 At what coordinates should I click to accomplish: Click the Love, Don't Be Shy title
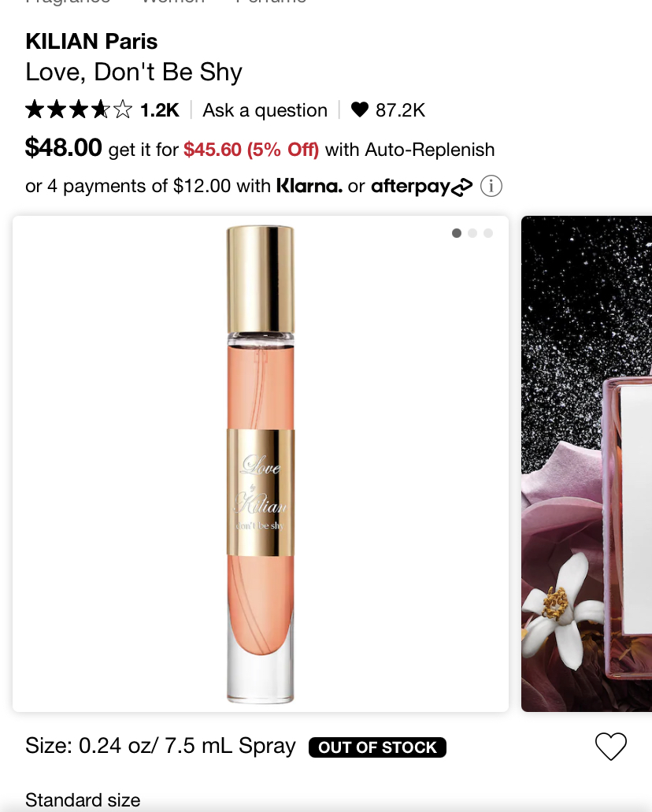tap(134, 72)
